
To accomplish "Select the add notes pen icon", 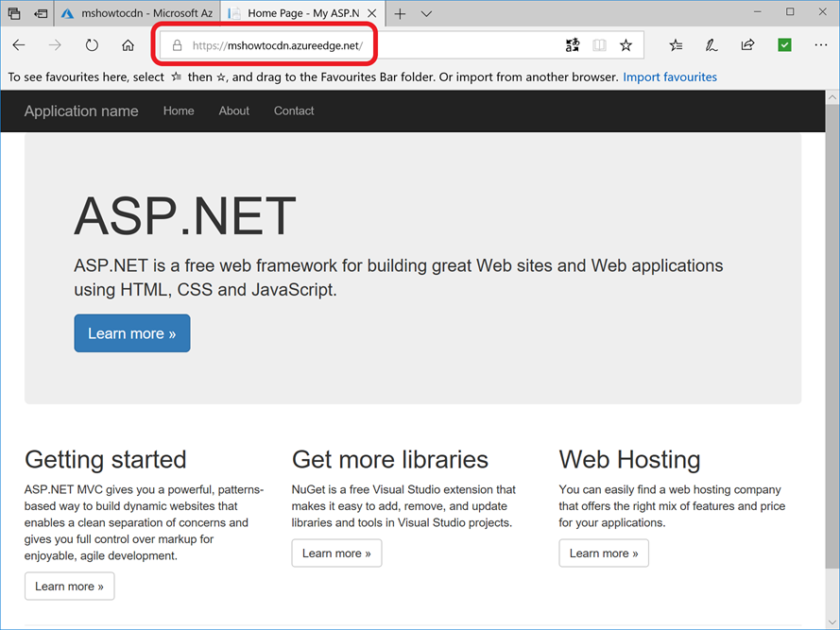I will 711,45.
